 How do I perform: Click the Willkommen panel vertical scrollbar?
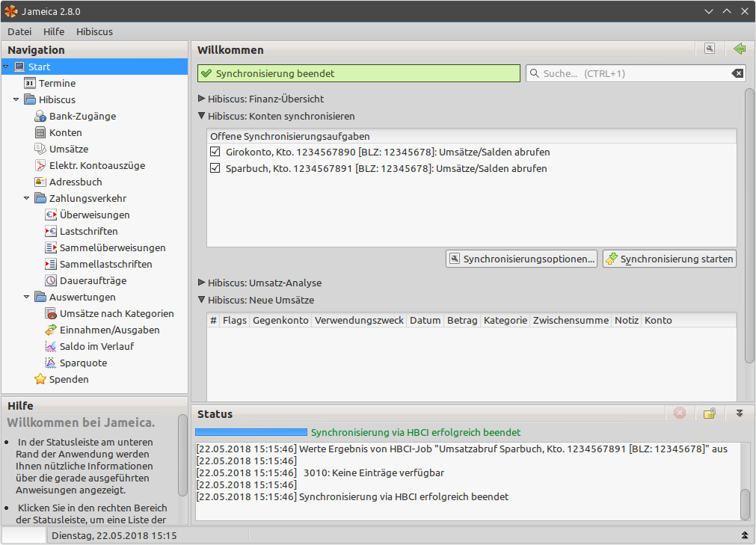750,226
